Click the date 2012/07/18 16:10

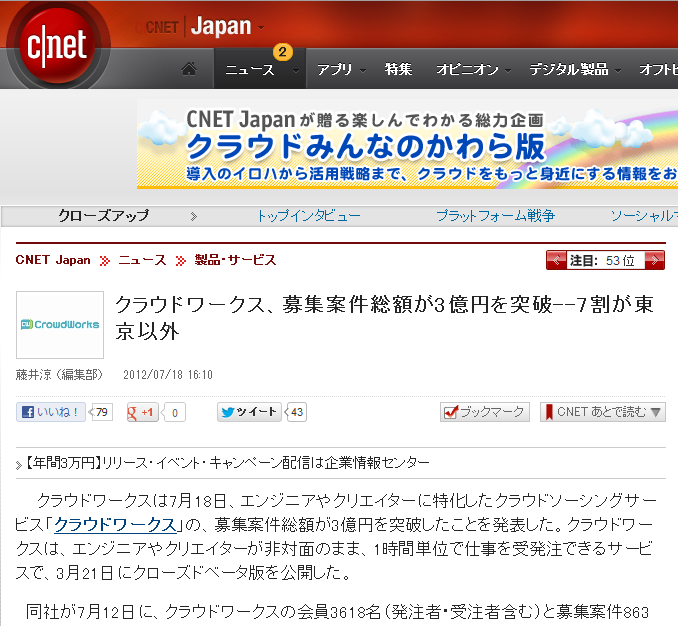coord(168,374)
